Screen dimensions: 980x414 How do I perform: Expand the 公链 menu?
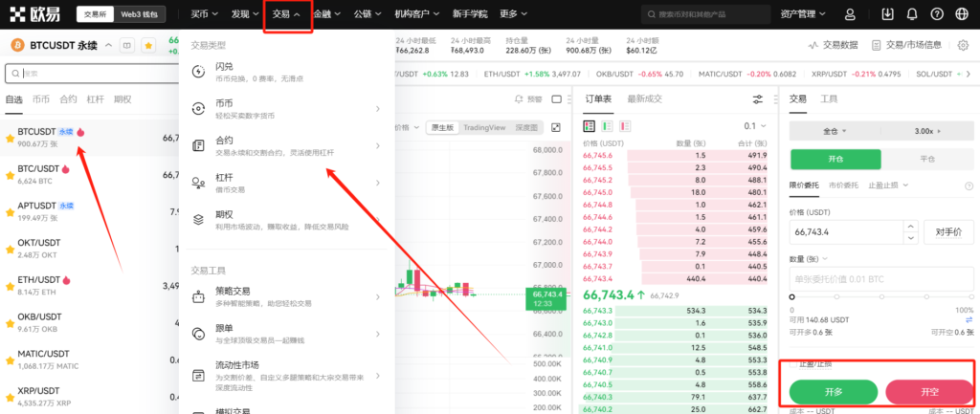[367, 13]
